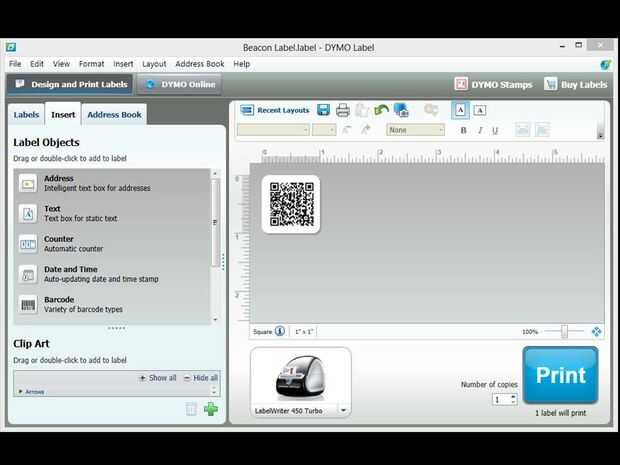Open Recent Layouts
Viewport: 620px width, 465px height.
[x=275, y=110]
